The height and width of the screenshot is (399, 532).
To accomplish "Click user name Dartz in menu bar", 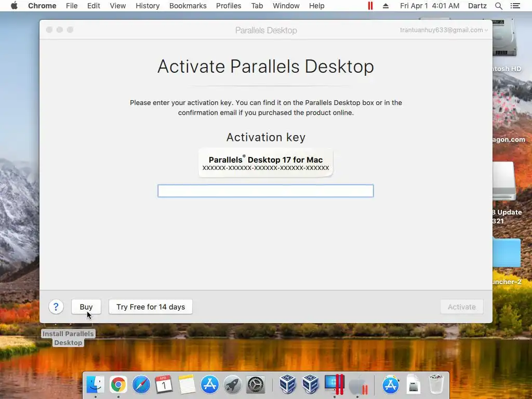I will click(x=477, y=6).
